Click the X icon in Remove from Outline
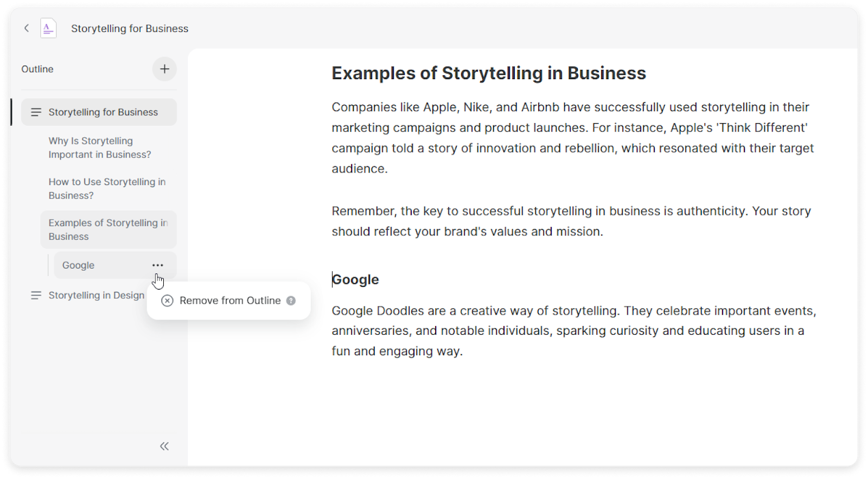 (168, 301)
